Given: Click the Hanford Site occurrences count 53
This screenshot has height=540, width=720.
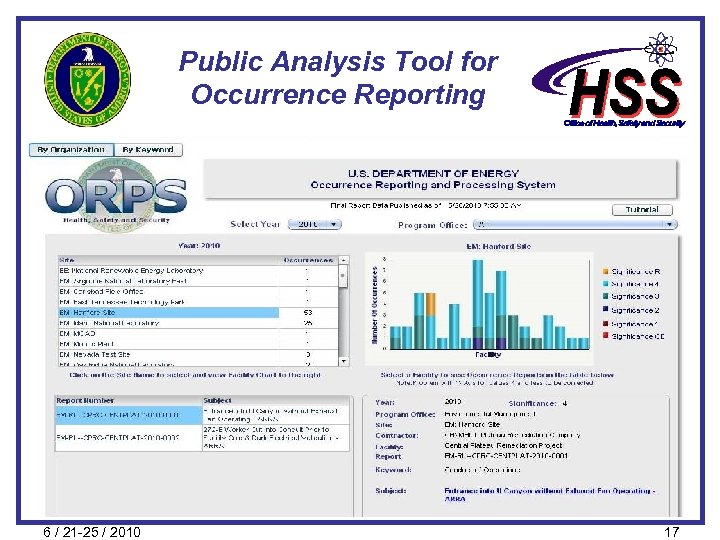Looking at the screenshot, I should 308,313.
